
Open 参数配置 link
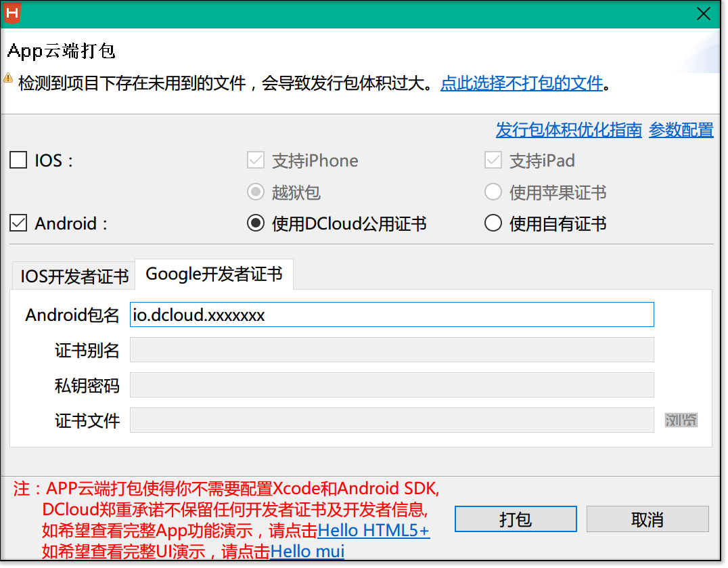pyautogui.click(x=681, y=129)
